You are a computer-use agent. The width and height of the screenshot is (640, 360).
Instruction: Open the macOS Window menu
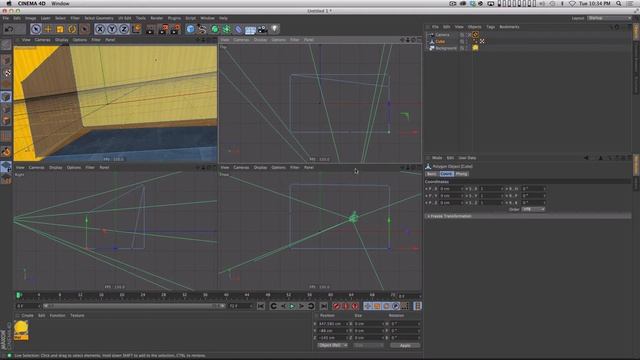pos(60,3)
